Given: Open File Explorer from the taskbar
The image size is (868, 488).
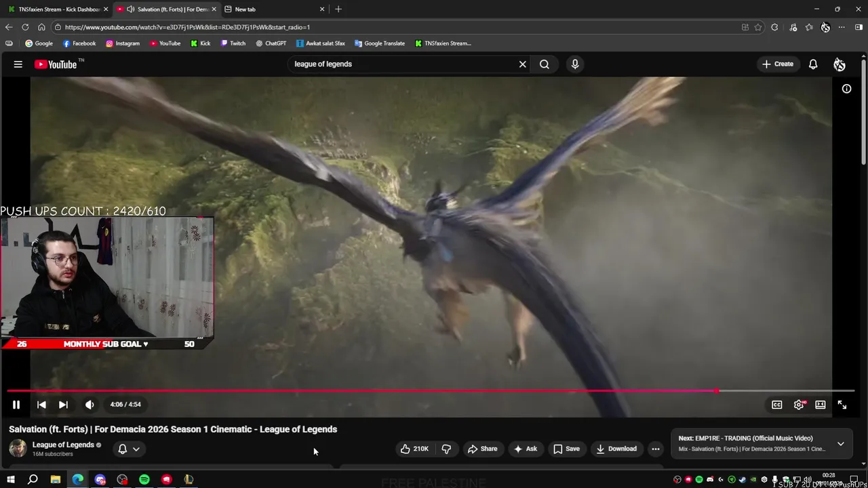Looking at the screenshot, I should 56,480.
